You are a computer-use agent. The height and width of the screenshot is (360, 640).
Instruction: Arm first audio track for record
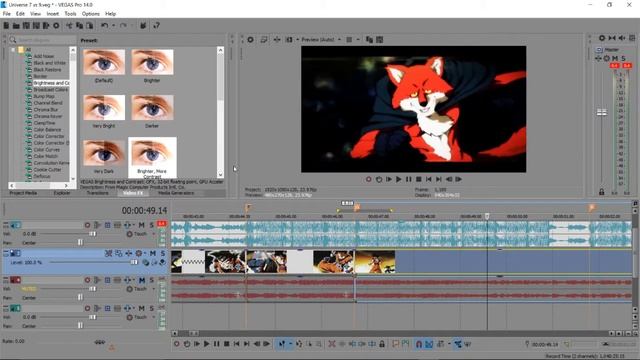point(87,225)
